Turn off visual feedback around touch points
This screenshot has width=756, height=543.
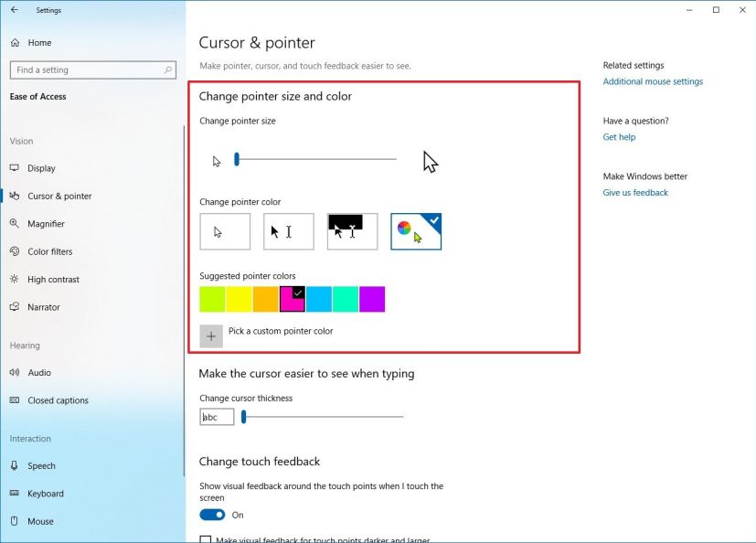[212, 515]
